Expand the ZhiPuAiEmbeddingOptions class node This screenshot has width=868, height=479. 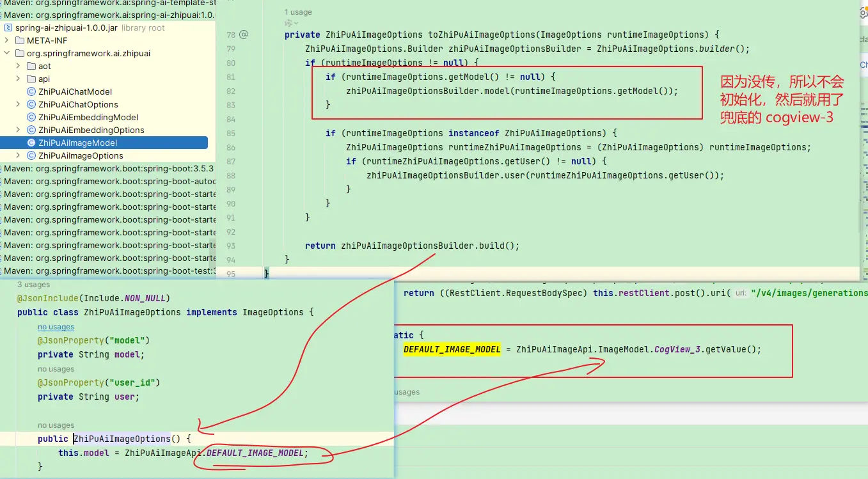(19, 130)
